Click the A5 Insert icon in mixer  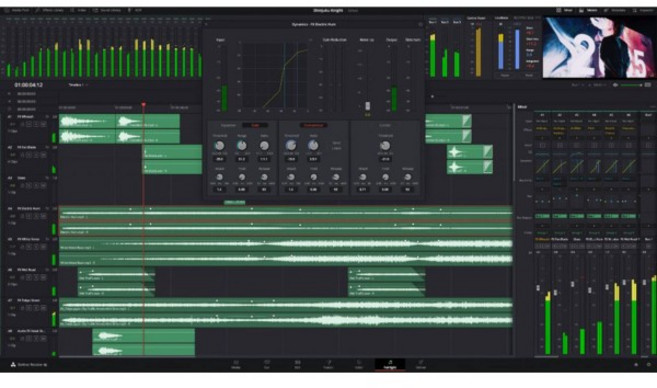611,145
